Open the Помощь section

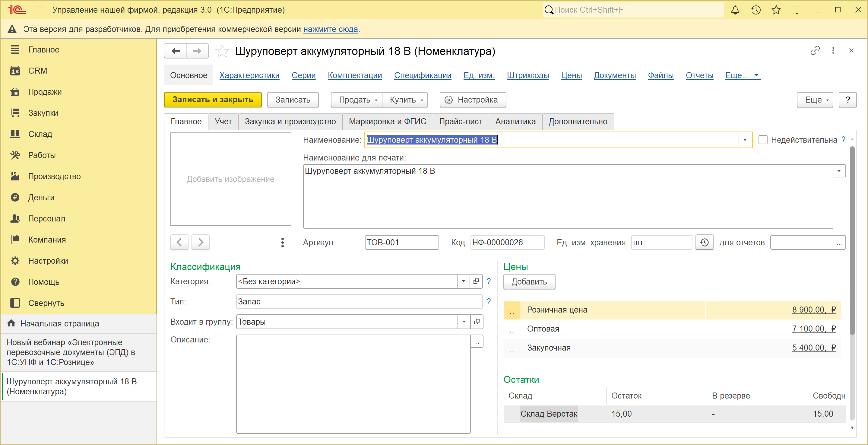click(78, 282)
